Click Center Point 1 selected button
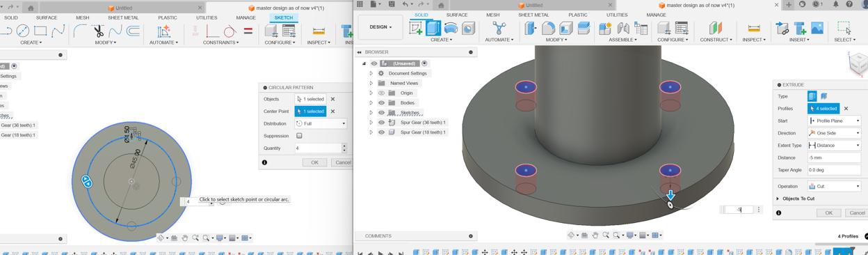 (310, 111)
